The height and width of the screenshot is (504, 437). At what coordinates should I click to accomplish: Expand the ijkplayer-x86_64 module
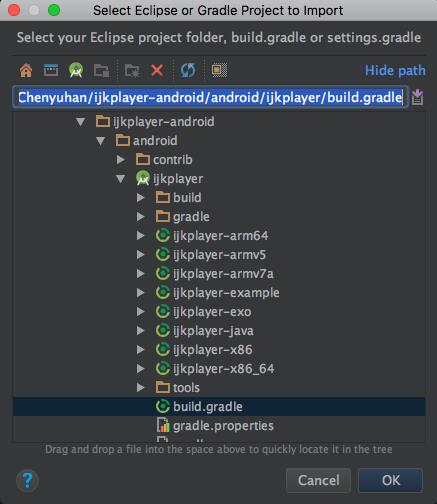coord(141,369)
